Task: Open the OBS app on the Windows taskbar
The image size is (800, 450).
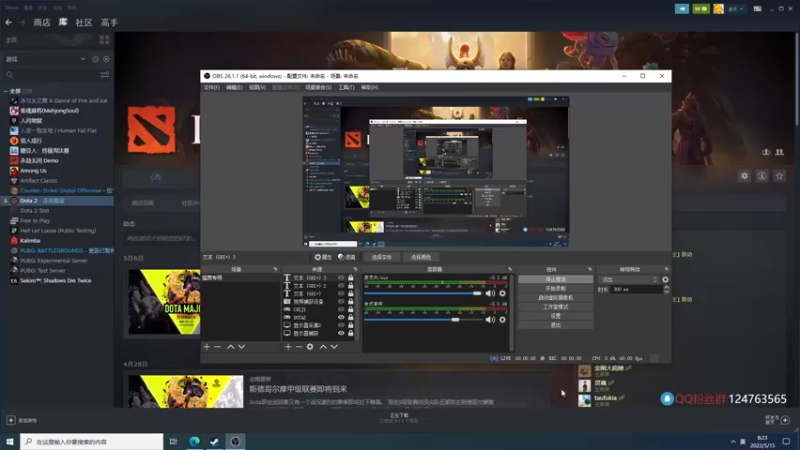Action: click(235, 441)
